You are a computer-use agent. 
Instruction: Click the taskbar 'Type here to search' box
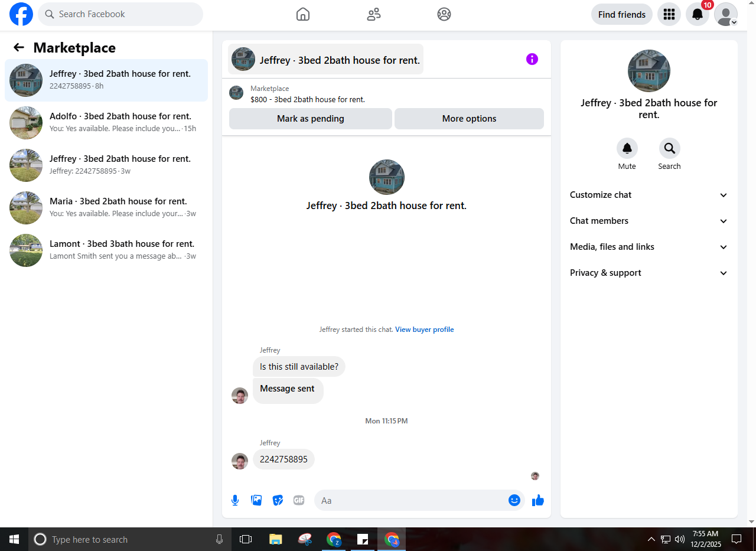coord(129,539)
